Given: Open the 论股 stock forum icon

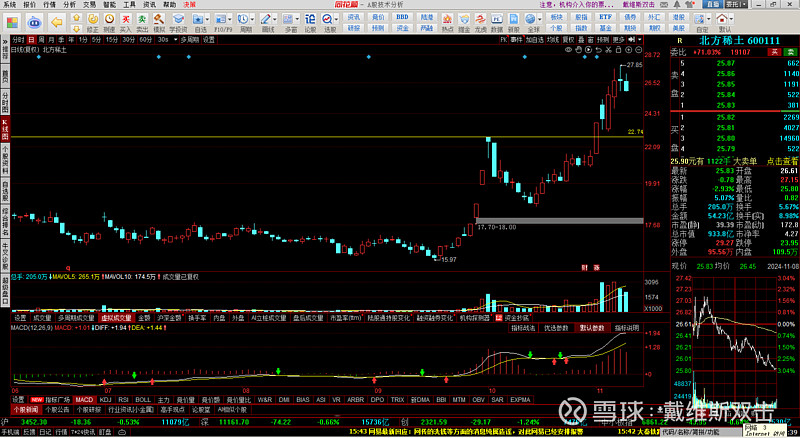Looking at the screenshot, I should pyautogui.click(x=310, y=19).
